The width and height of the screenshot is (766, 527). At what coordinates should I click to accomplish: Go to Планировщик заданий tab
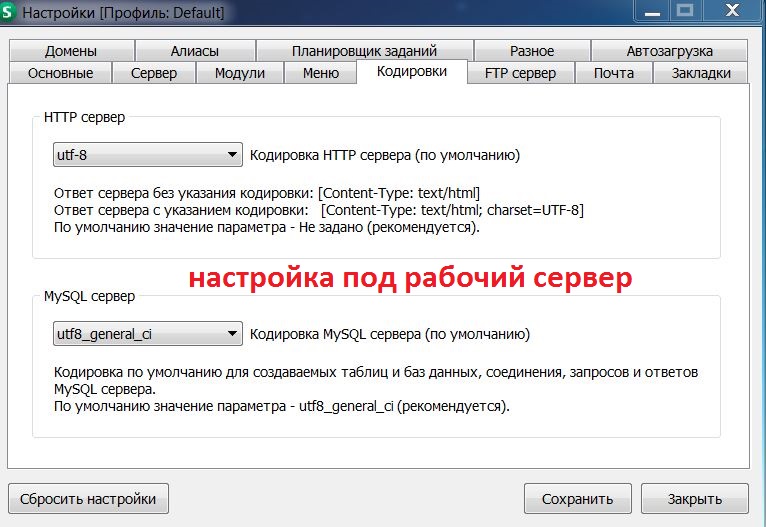tap(363, 51)
